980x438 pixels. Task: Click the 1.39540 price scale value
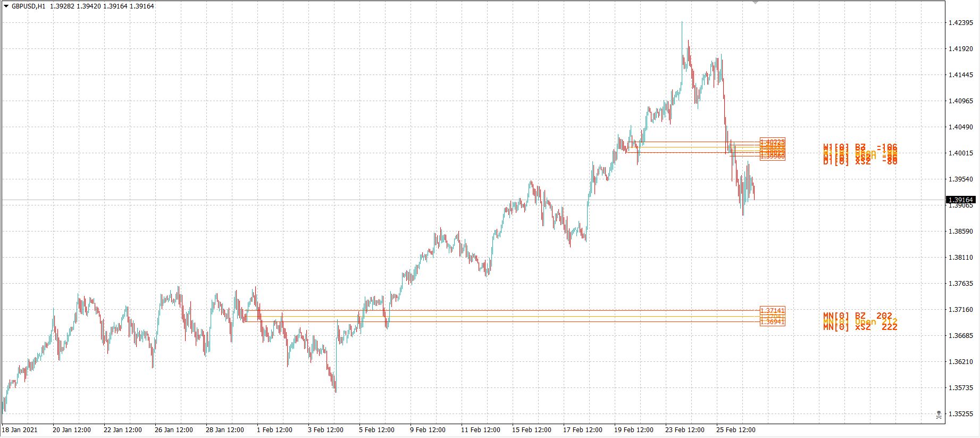[961, 179]
